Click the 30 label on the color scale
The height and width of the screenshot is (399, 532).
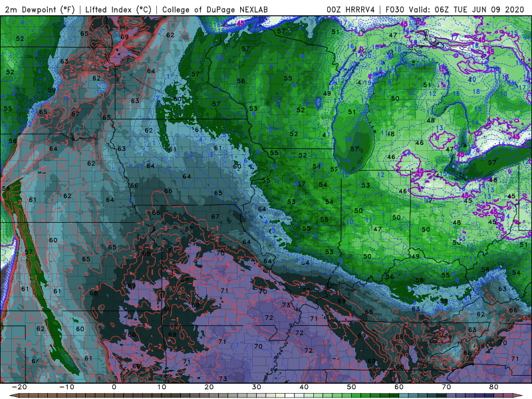click(257, 387)
